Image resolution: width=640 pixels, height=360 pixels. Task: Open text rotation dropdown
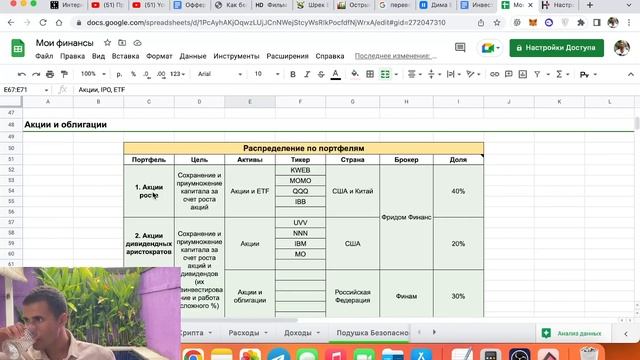tap(473, 74)
